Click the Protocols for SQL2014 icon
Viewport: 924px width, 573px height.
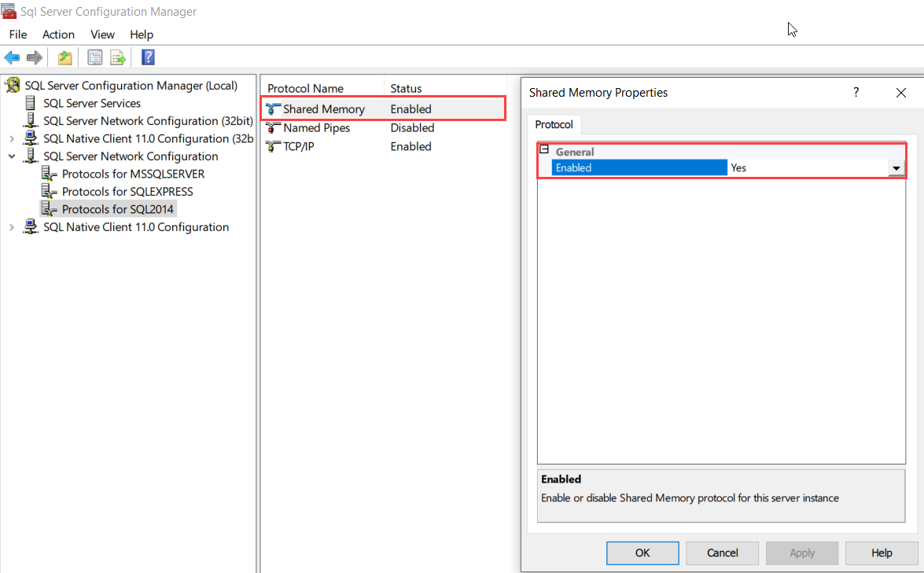49,209
